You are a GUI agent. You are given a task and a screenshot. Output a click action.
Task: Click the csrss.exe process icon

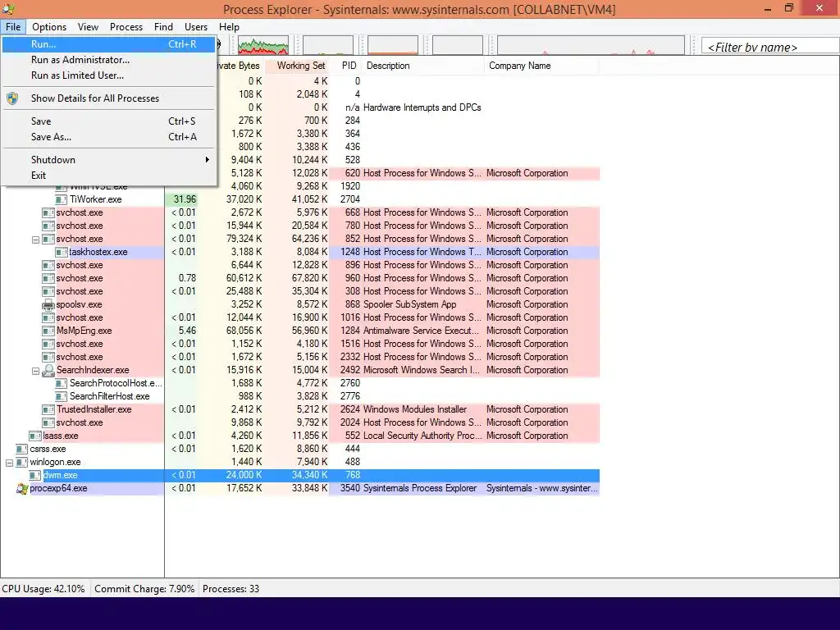click(x=21, y=449)
